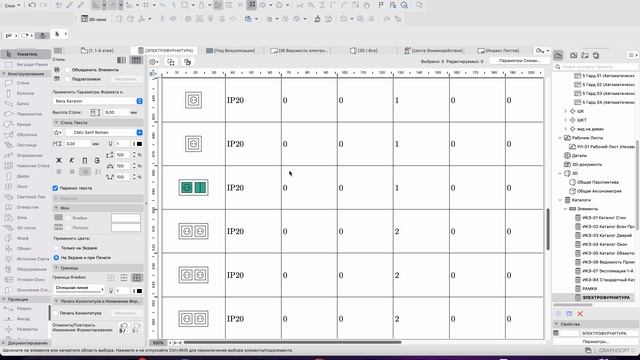640x360 pixels.
Task: Open РАМКИ catalog in navigator
Action: coord(586,289)
